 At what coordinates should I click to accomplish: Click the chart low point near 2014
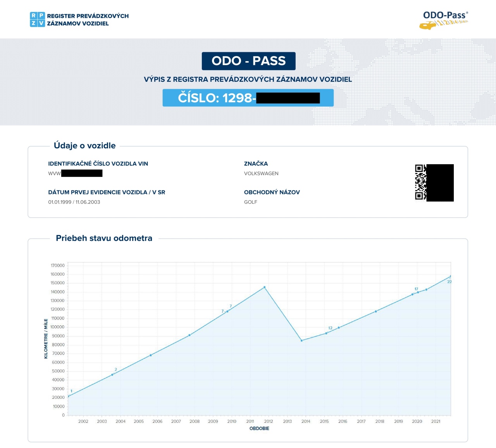[302, 341]
